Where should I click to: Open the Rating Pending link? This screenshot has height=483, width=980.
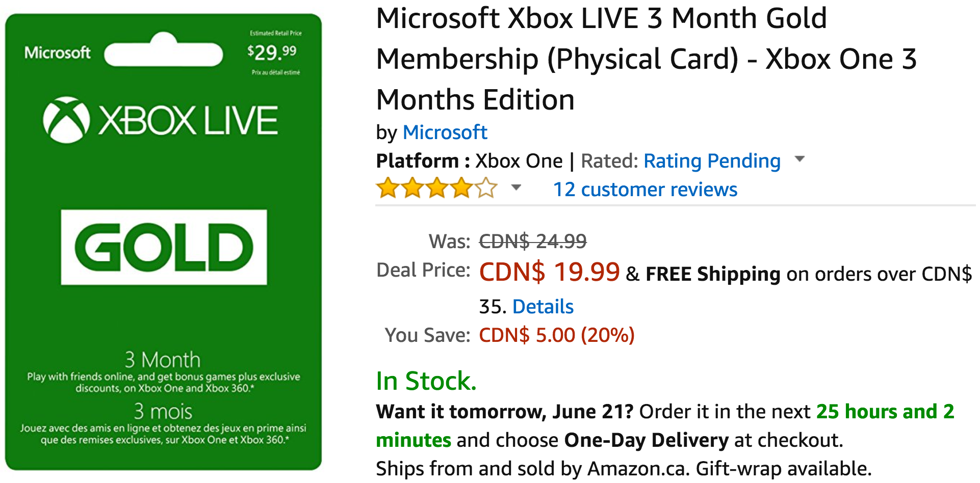(x=712, y=161)
